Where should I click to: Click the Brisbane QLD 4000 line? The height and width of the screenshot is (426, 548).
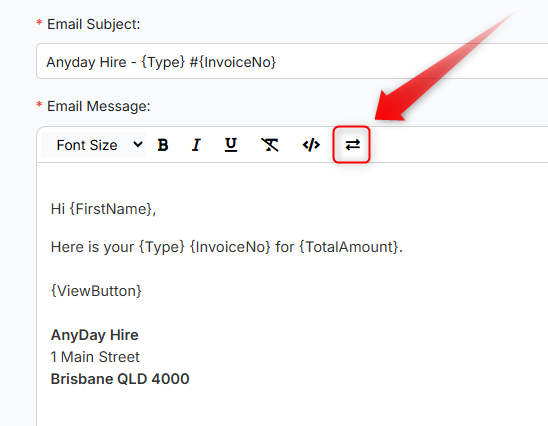pos(120,379)
